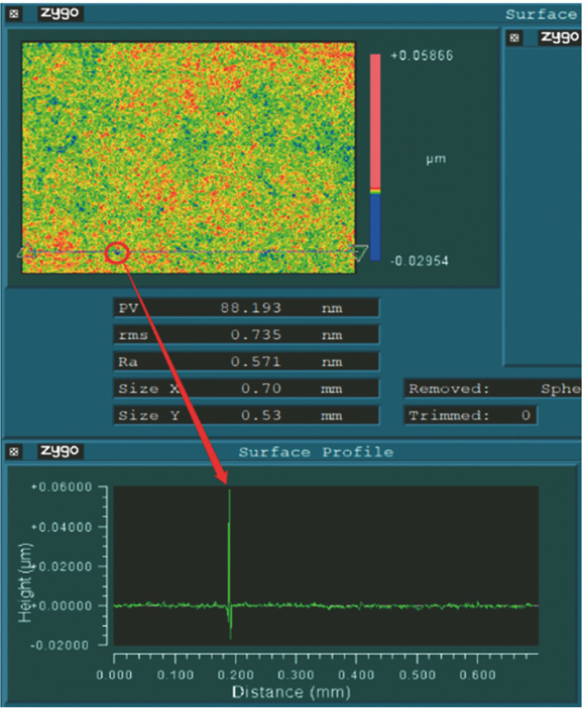Viewport: 588px width, 709px height.
Task: Click zygo logo in Surface Profile window
Action: [x=60, y=451]
